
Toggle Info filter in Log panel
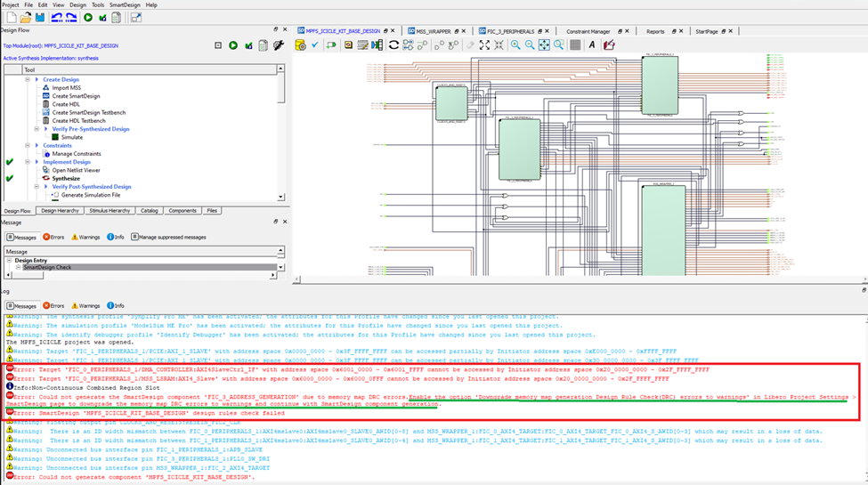click(115, 305)
